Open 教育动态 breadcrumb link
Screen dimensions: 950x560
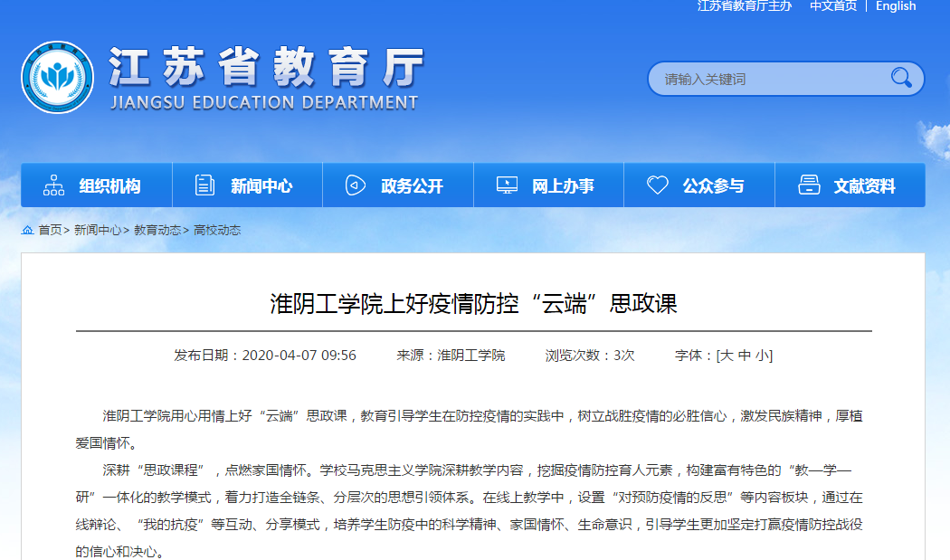(x=157, y=230)
